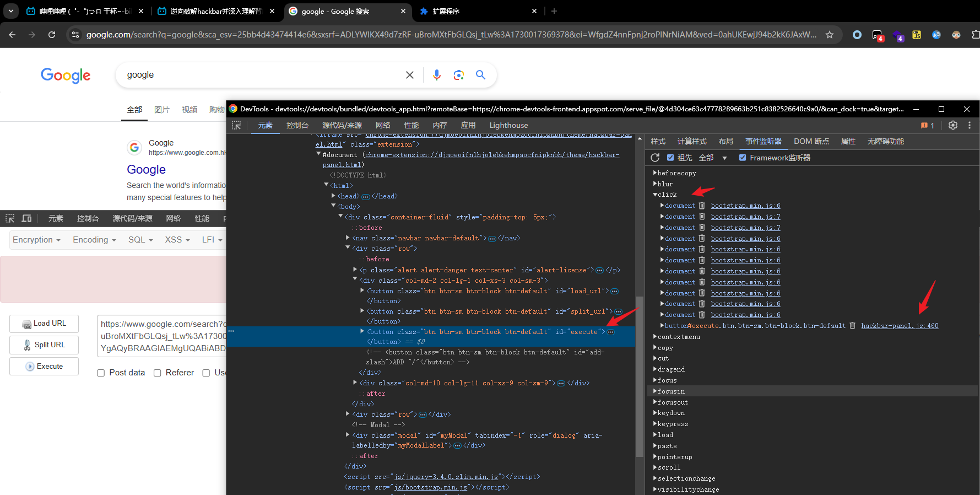Switch to the Lighthouse tab
Viewport: 980px width, 495px height.
click(x=508, y=125)
